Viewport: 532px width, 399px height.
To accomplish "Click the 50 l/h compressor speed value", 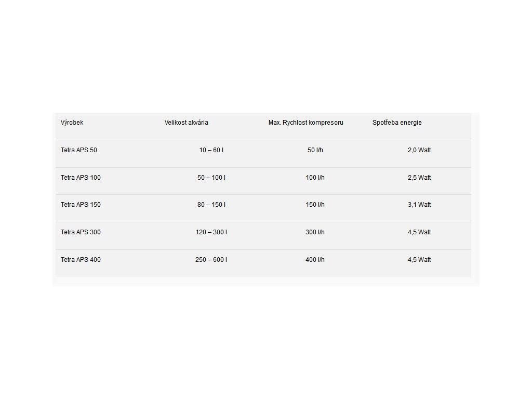I will (x=315, y=150).
